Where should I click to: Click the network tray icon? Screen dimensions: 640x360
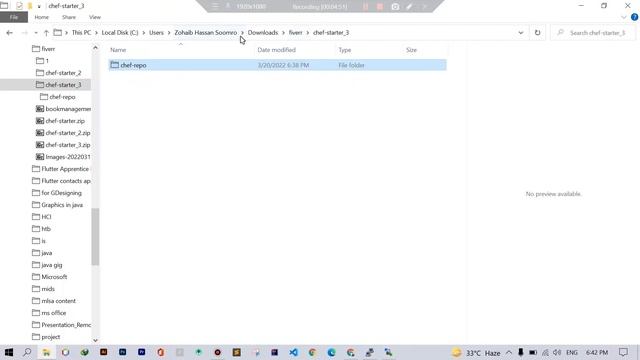[x=545, y=352]
